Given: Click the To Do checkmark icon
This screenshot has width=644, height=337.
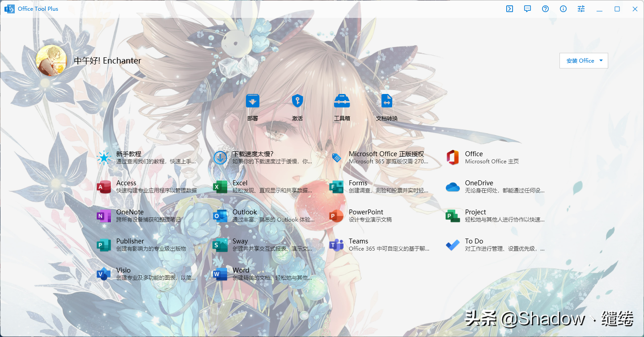Looking at the screenshot, I should [453, 245].
